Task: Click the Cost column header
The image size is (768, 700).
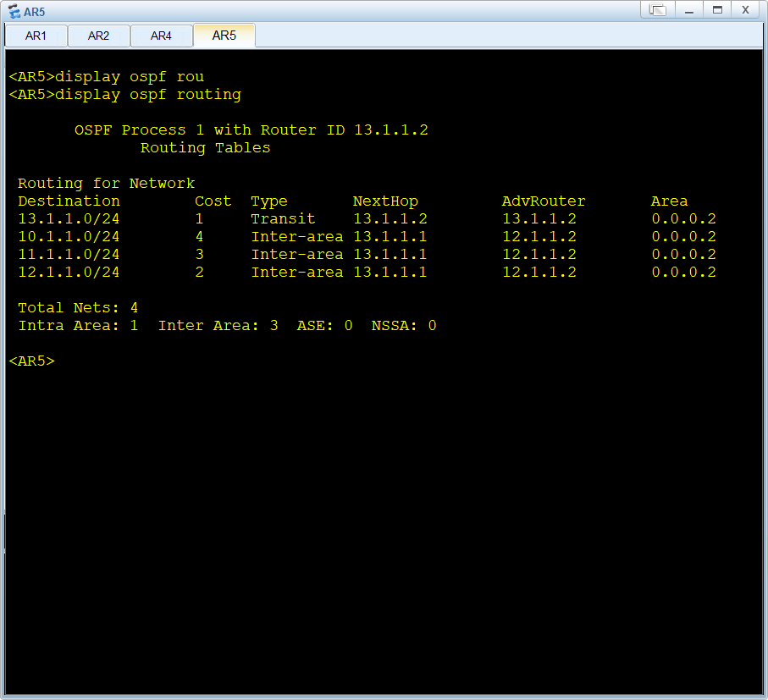Action: tap(213, 201)
